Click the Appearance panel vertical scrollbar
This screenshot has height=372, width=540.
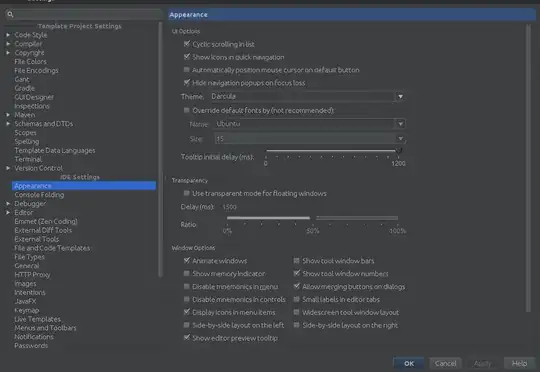[x=528, y=168]
